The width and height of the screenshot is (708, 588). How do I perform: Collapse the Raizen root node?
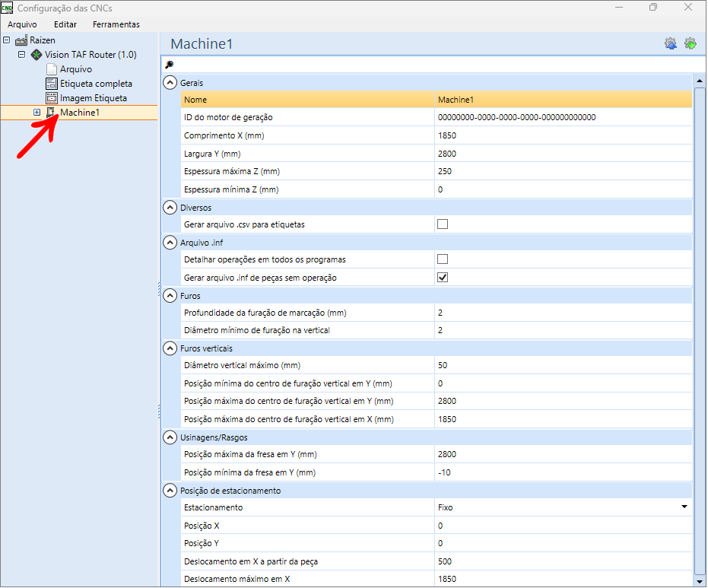click(x=6, y=40)
